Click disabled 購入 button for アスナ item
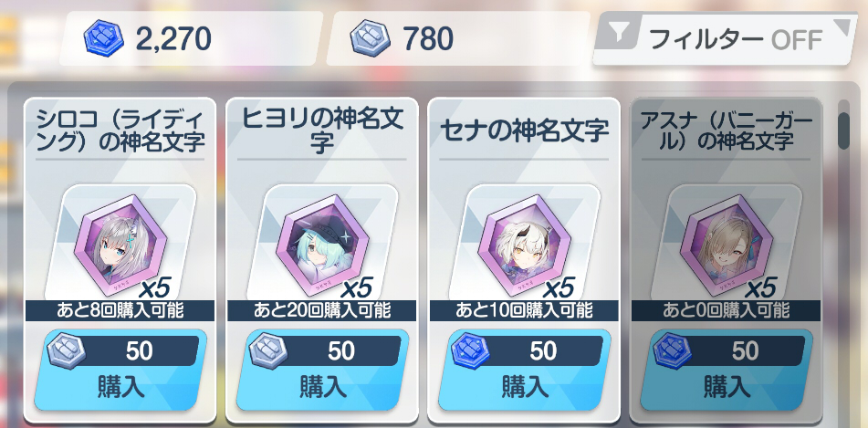 pyautogui.click(x=727, y=370)
